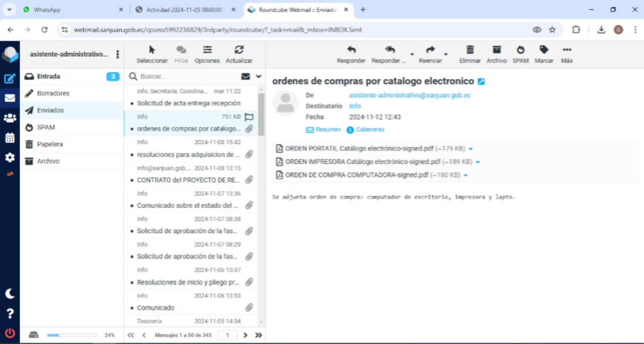Toggle dark mode moon icon
This screenshot has width=644, height=344.
tap(10, 294)
